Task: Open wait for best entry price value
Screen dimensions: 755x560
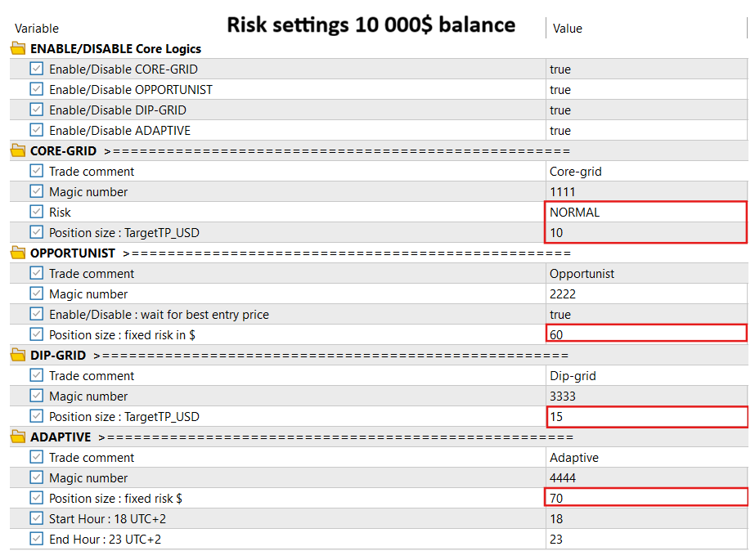Action: pyautogui.click(x=645, y=314)
